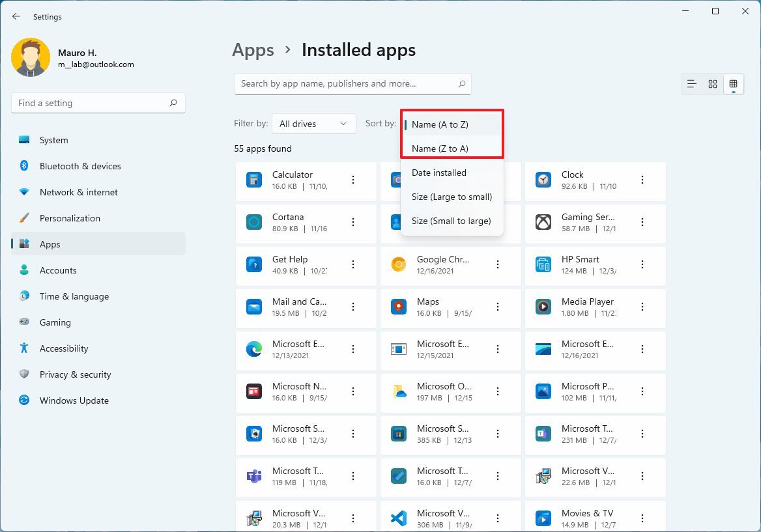
Task: Select the compact tile view layout
Action: coord(733,84)
